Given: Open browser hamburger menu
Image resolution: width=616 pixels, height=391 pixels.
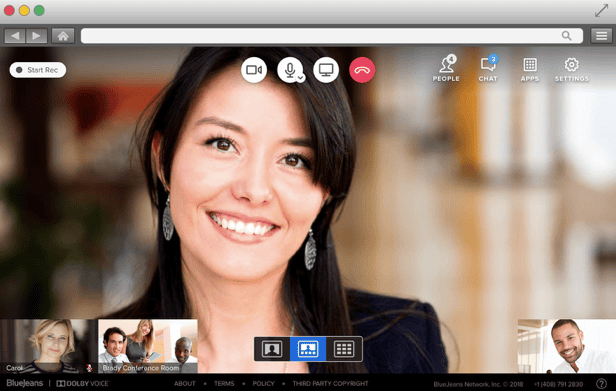Looking at the screenshot, I should (x=601, y=36).
